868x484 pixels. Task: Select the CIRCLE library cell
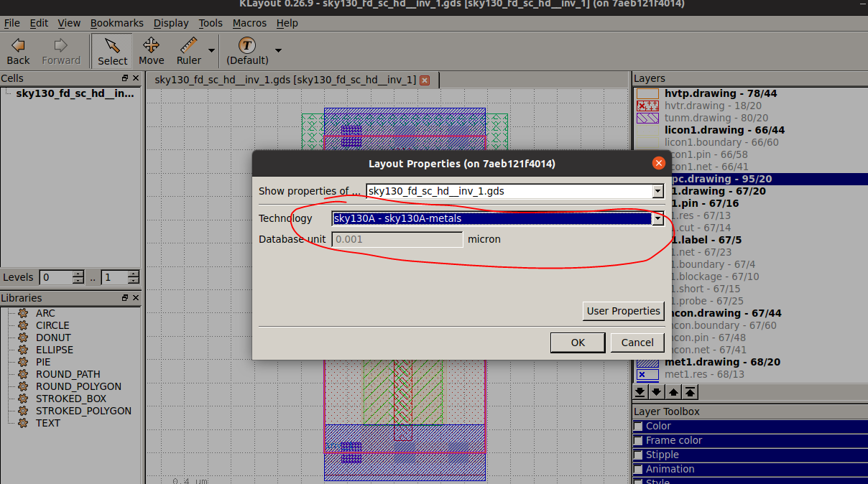click(52, 325)
